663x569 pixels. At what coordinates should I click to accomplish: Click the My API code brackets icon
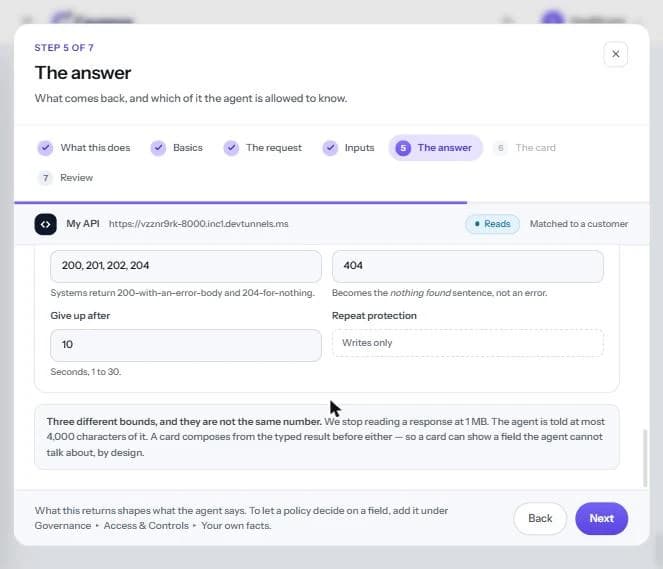45,224
